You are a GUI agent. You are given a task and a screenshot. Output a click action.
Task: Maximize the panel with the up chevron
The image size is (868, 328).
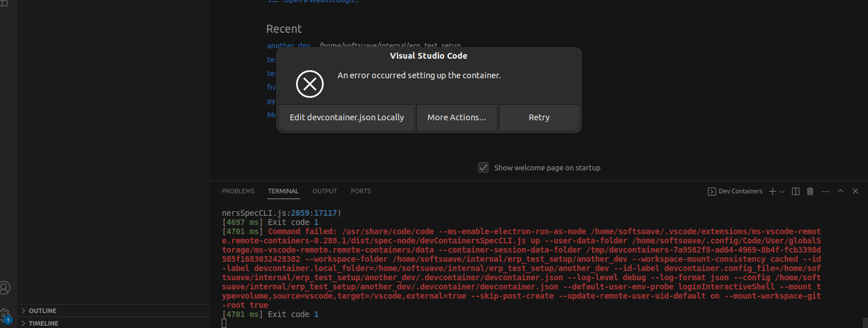840,191
